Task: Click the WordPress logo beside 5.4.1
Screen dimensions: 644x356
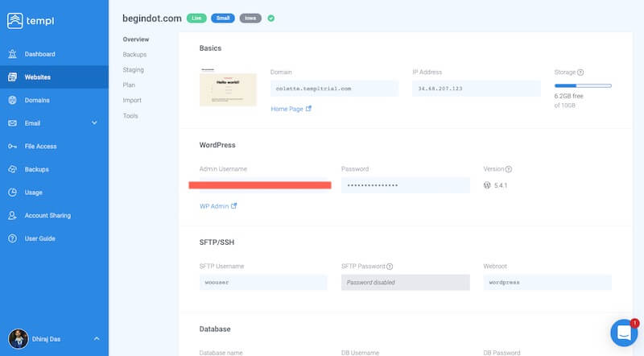Action: point(487,185)
